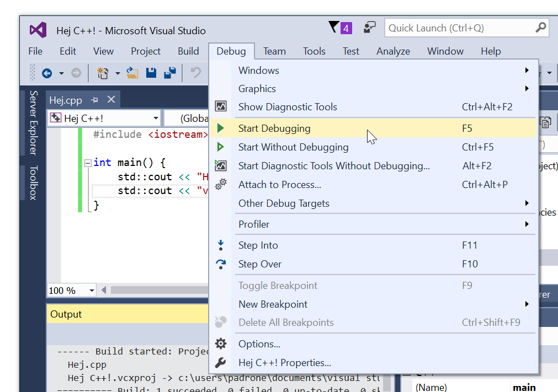
Task: Choose Attach to Process...
Action: tap(373, 185)
